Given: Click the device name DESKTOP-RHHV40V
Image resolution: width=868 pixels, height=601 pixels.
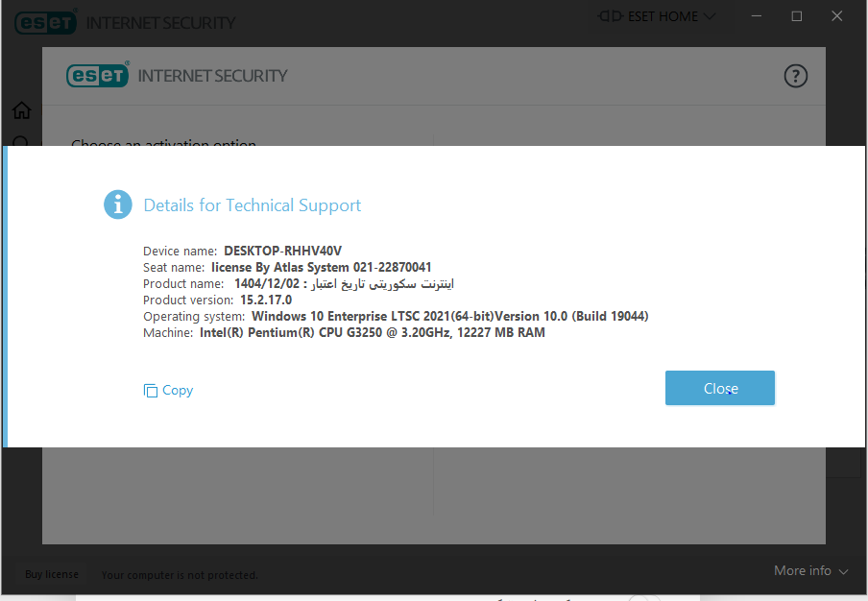Looking at the screenshot, I should coord(282,251).
